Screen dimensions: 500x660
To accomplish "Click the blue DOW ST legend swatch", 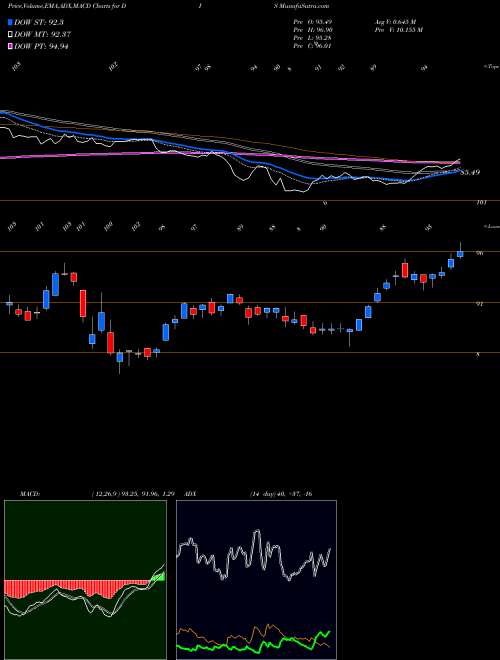I will click(11, 22).
